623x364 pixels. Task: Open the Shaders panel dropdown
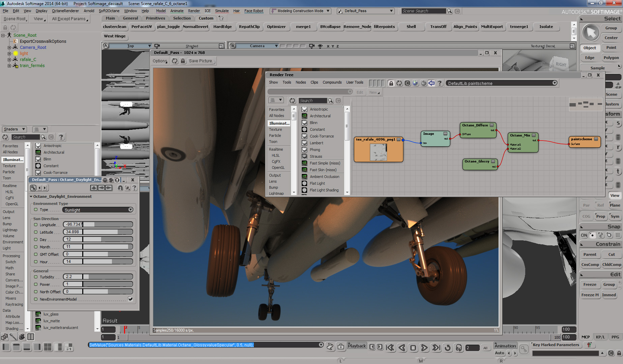pos(14,129)
